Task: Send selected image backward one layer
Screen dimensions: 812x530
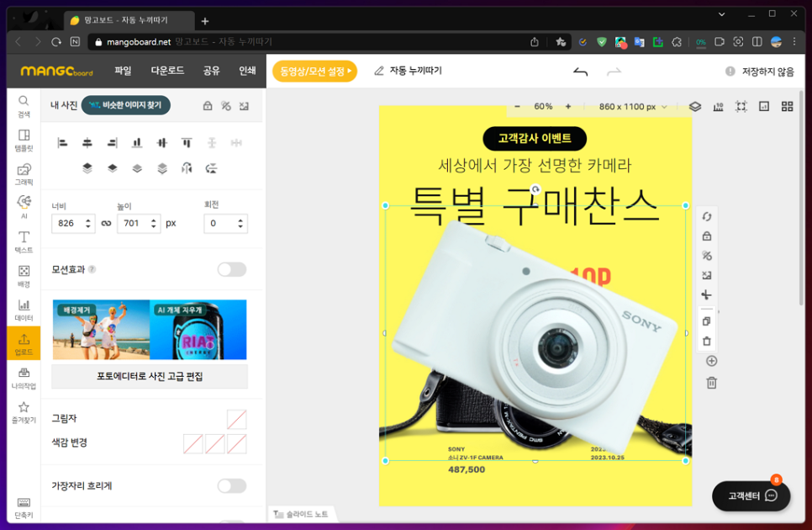Action: click(137, 168)
